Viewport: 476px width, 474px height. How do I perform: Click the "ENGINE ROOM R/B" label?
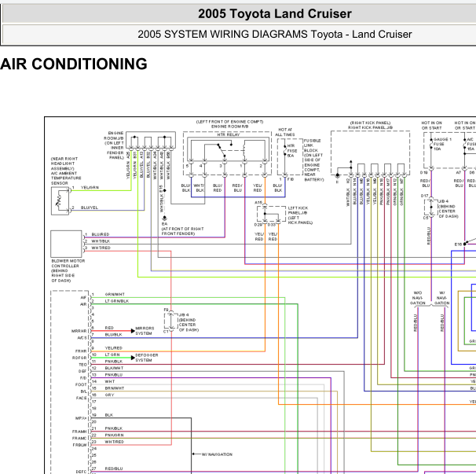(230, 127)
